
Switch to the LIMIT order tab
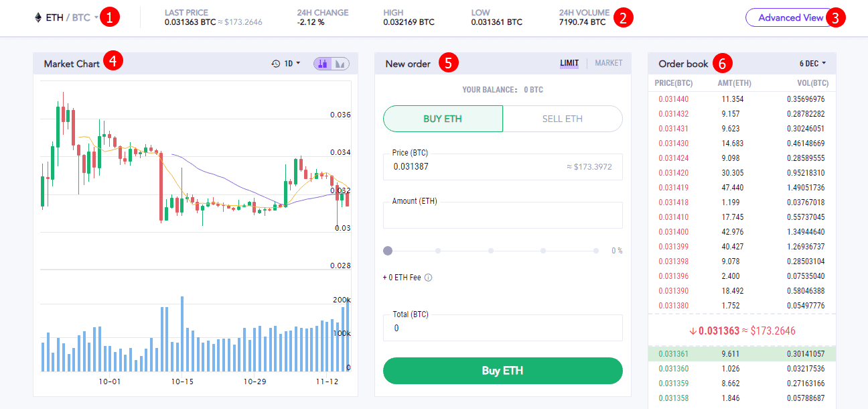click(x=569, y=63)
